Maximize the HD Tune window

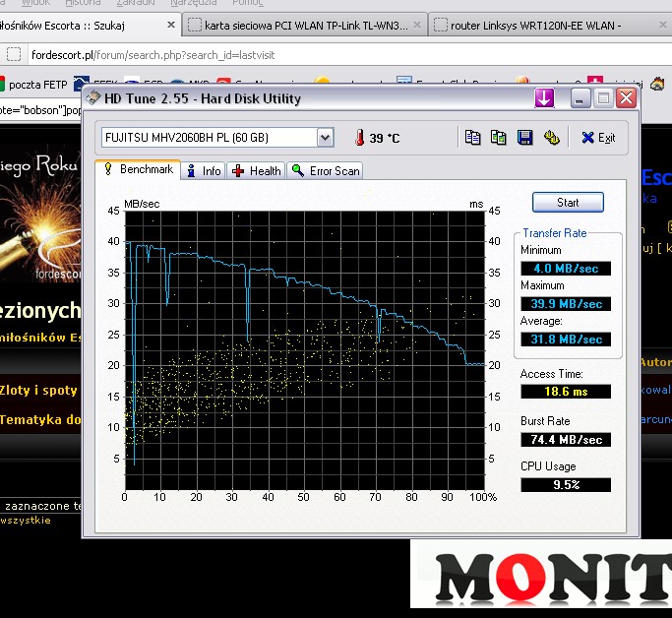602,98
